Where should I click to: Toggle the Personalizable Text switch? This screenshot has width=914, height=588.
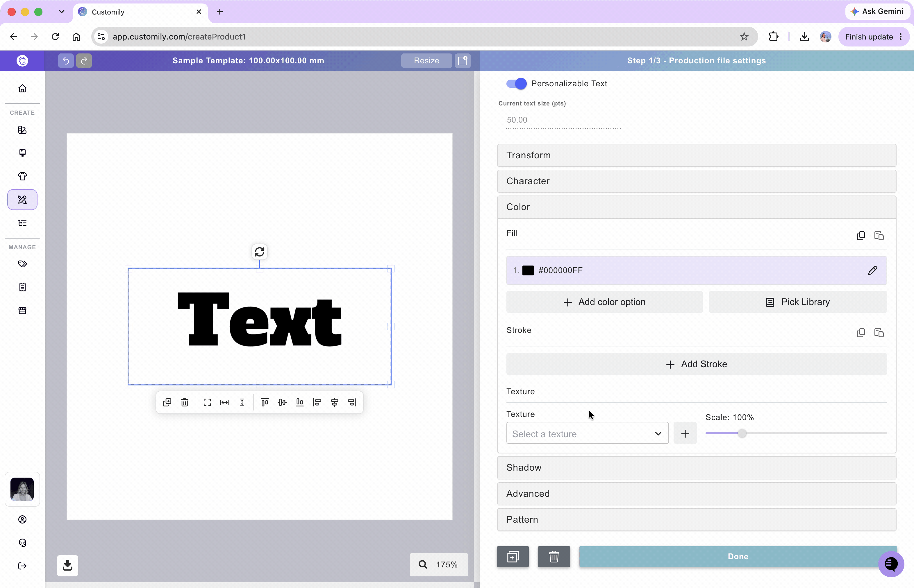click(516, 84)
